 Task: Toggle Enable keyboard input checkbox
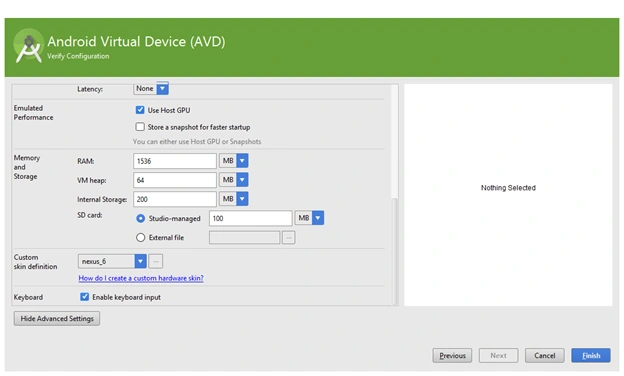[84, 297]
